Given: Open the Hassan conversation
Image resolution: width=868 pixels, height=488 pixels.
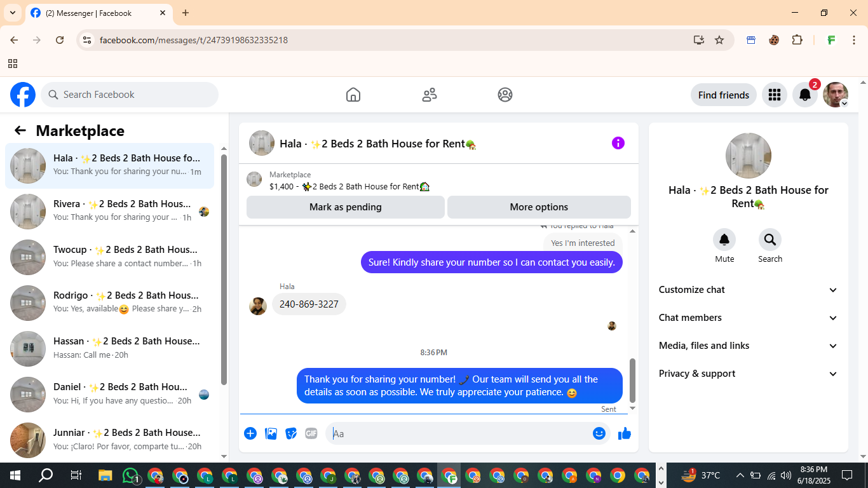Looking at the screenshot, I should pyautogui.click(x=110, y=349).
